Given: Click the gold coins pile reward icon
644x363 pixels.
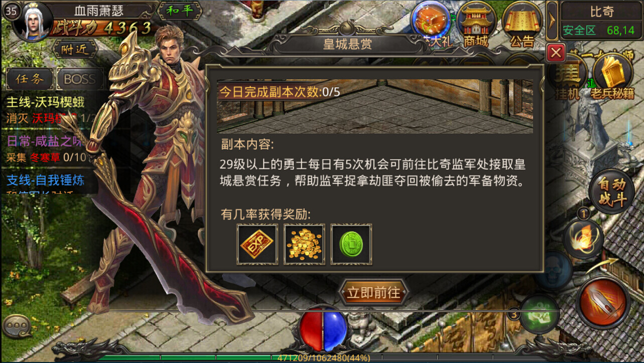Looking at the screenshot, I should pos(304,244).
